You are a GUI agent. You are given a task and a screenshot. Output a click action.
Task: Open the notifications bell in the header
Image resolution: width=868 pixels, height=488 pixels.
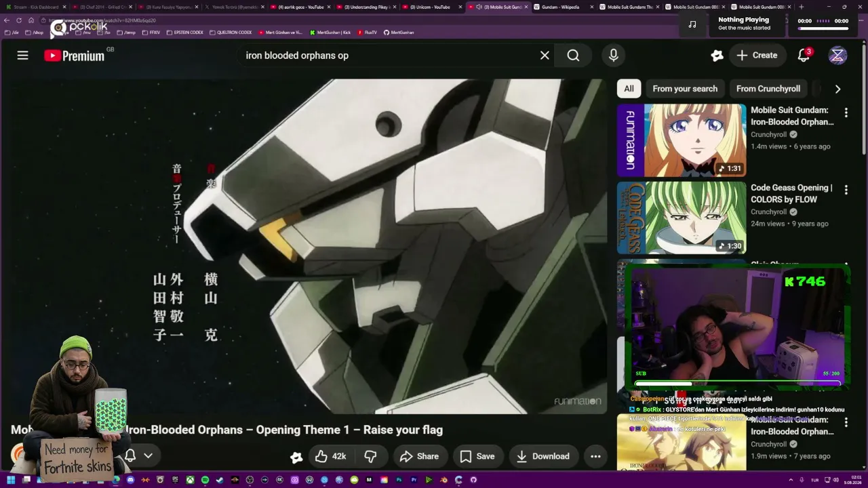(804, 56)
